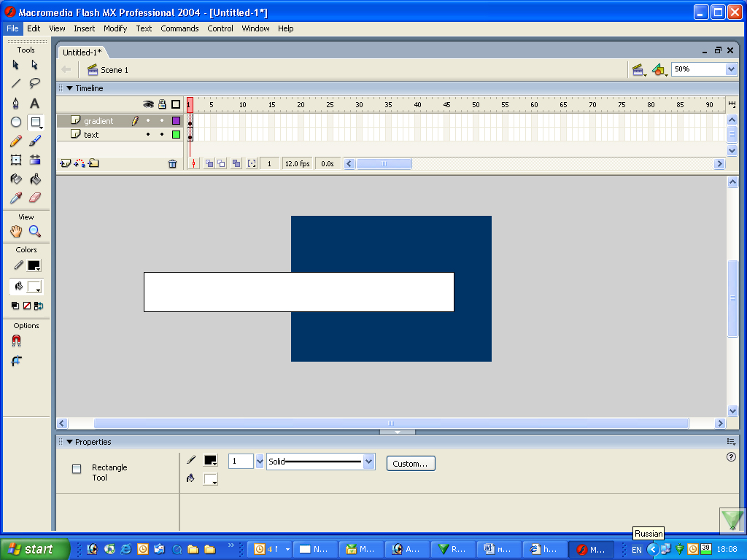Image resolution: width=747 pixels, height=560 pixels.
Task: Collapse the Timeline panel triangle
Action: [70, 88]
